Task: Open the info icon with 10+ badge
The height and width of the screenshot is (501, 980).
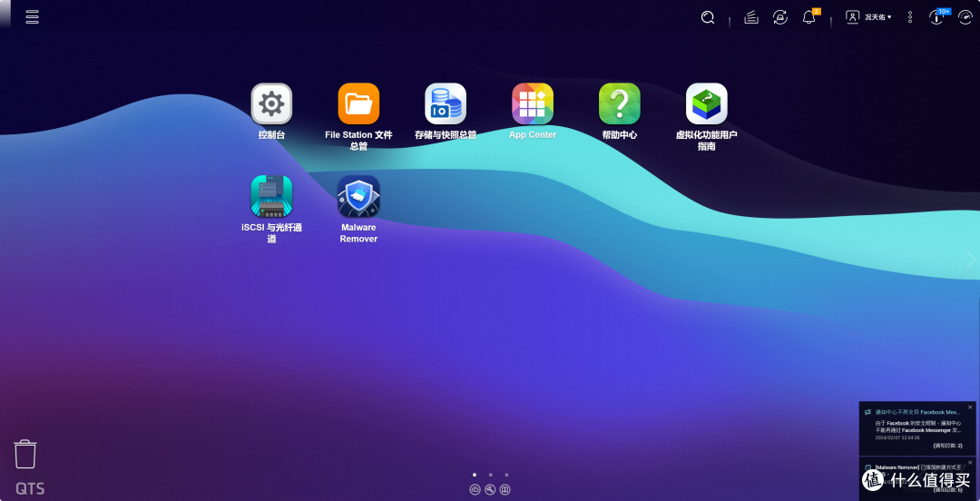Action: pos(937,17)
